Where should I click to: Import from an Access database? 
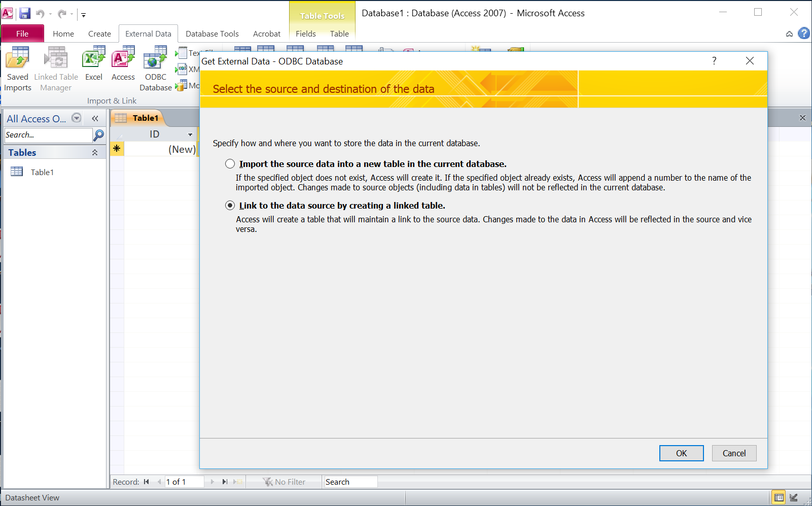[123, 63]
